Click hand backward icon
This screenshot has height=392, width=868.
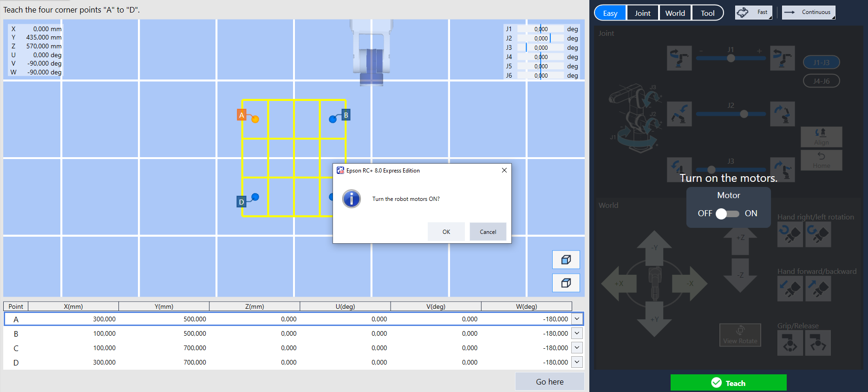[x=818, y=289]
